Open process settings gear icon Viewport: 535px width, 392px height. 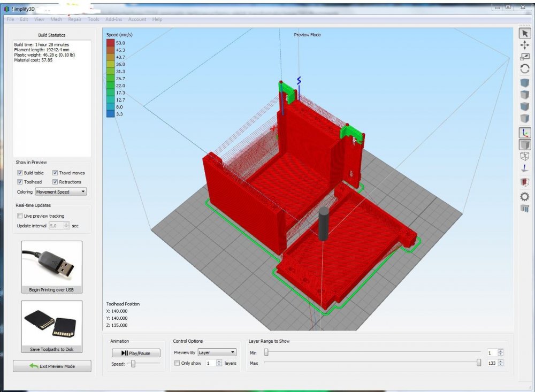[x=524, y=196]
